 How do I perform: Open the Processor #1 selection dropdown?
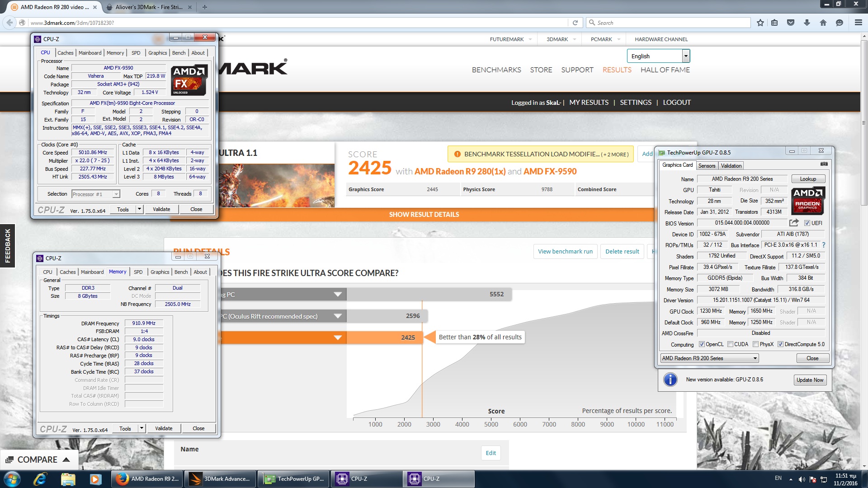[96, 194]
